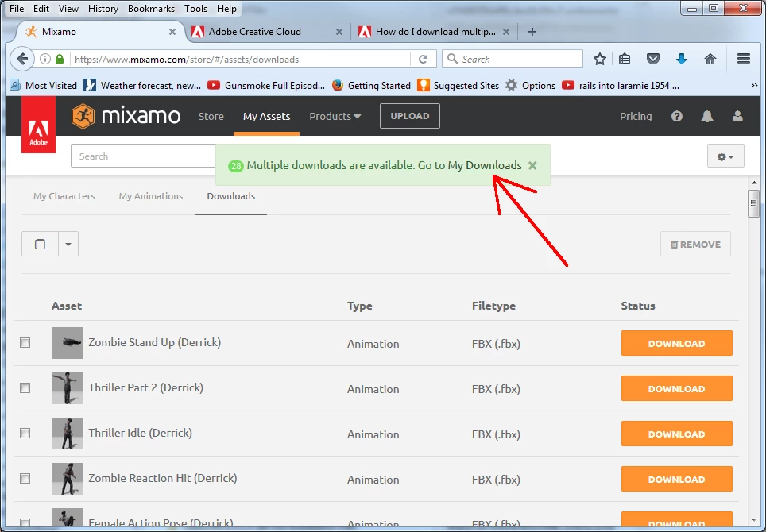Open the gear settings dropdown
The height and width of the screenshot is (532, 766).
click(x=725, y=156)
